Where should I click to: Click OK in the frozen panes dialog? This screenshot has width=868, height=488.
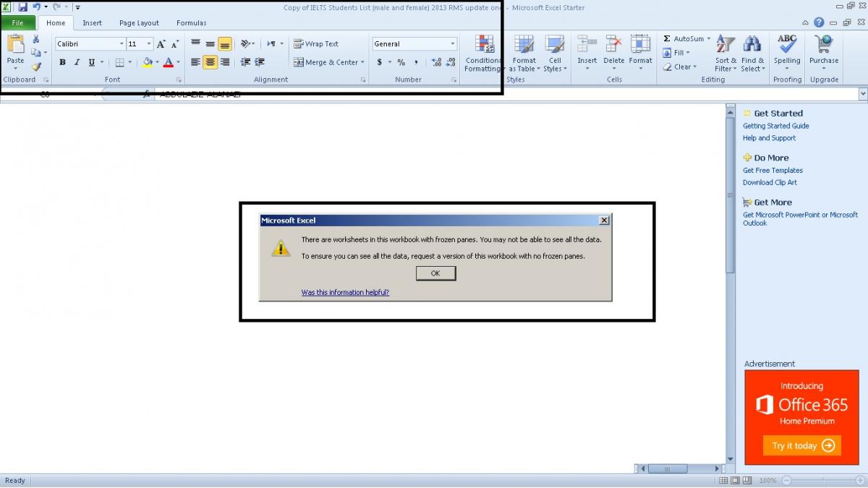(x=435, y=273)
